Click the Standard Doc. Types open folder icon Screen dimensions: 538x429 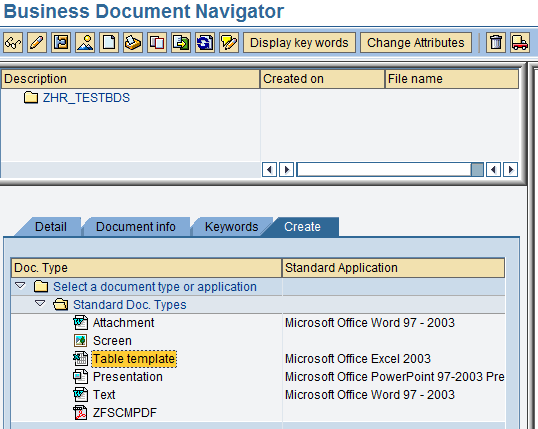coord(61,304)
